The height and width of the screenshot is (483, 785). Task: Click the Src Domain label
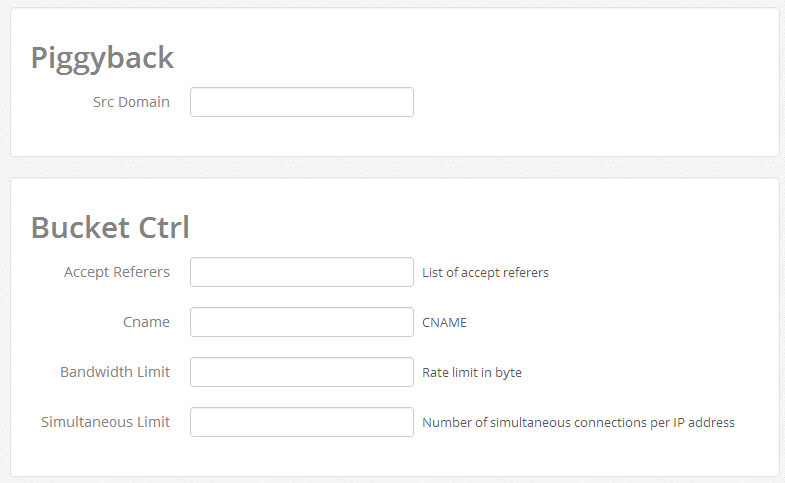(x=131, y=102)
